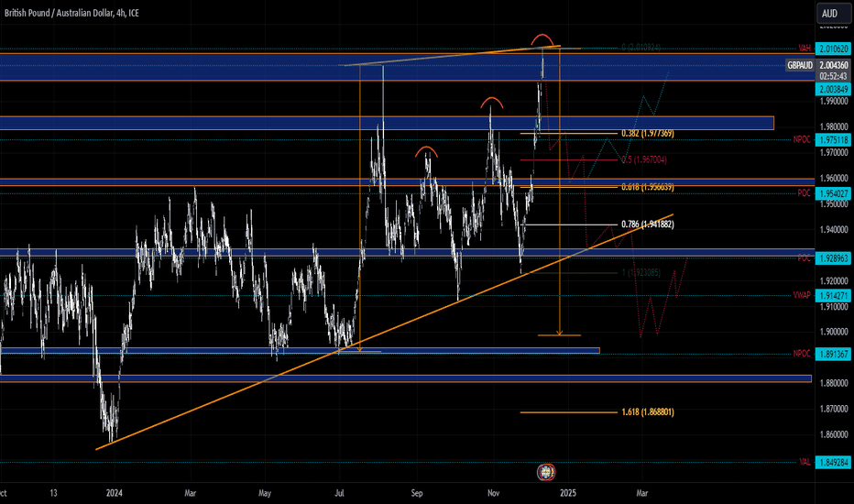Click the 1.990000 price scale value

[834, 102]
